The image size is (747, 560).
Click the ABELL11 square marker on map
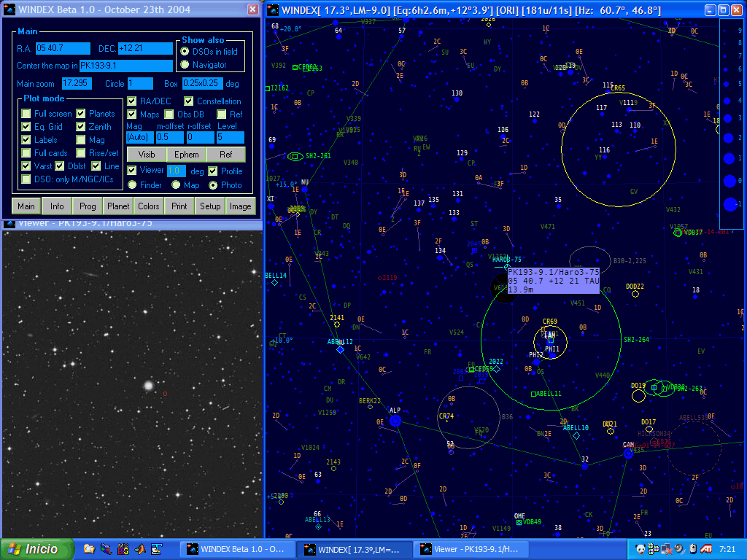[533, 394]
